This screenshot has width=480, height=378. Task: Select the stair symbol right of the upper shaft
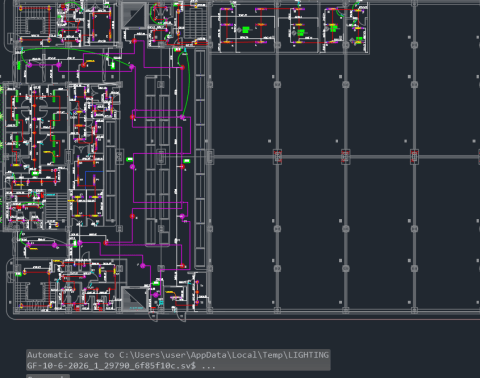tap(195, 24)
